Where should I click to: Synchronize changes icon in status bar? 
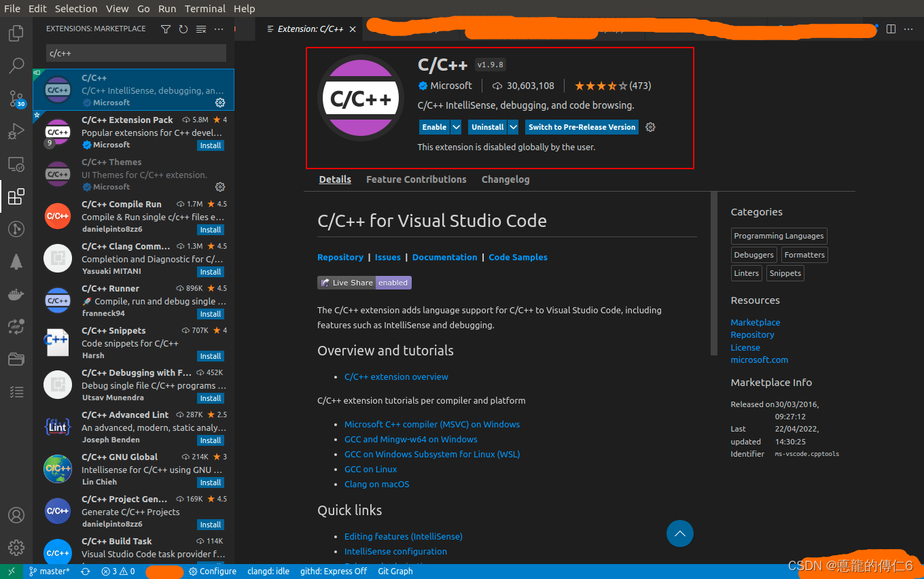click(x=86, y=572)
